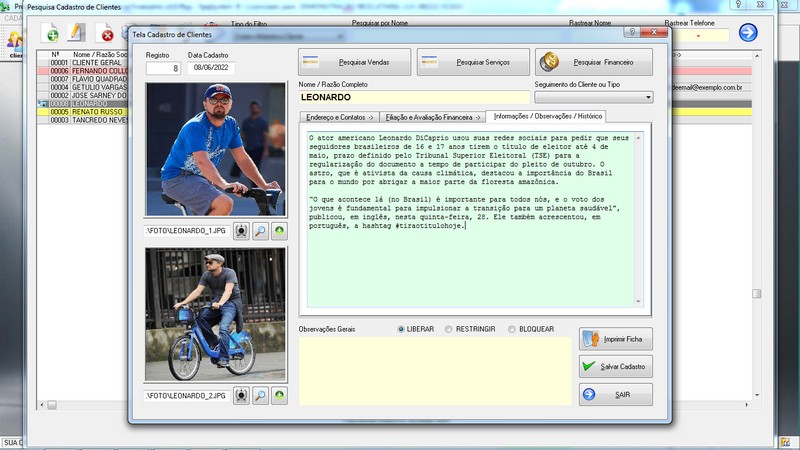800x450 pixels.
Task: Click the .\FOTO\LEONARDO_1.JPG path field
Action: 187,231
